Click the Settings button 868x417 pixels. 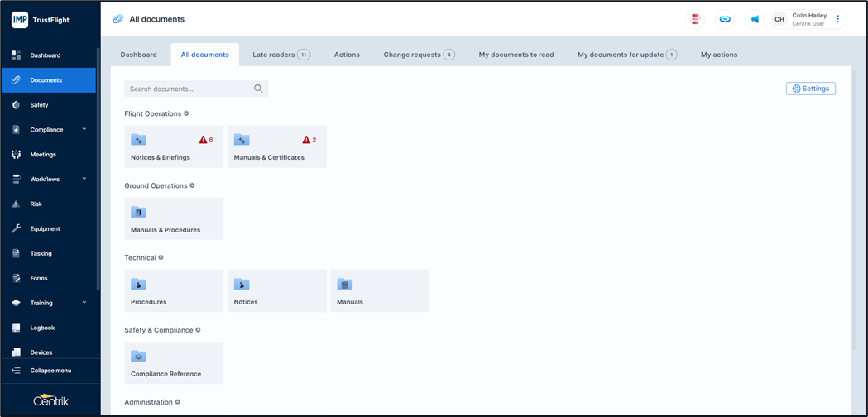pos(810,89)
